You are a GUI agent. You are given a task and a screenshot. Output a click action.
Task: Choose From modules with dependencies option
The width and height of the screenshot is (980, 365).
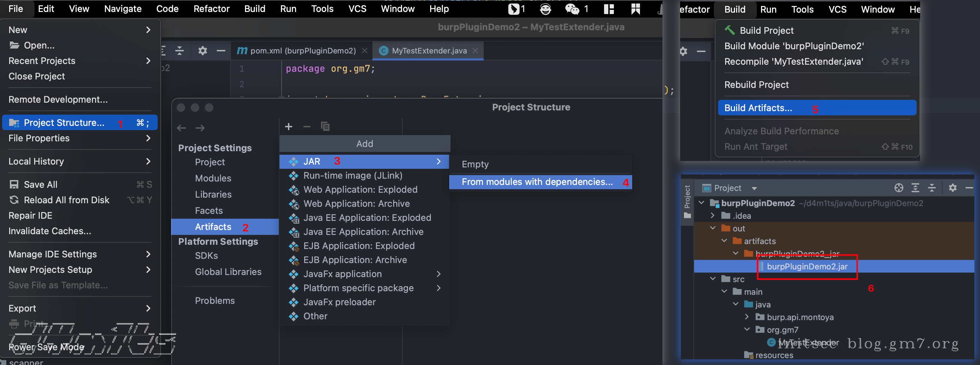click(537, 182)
